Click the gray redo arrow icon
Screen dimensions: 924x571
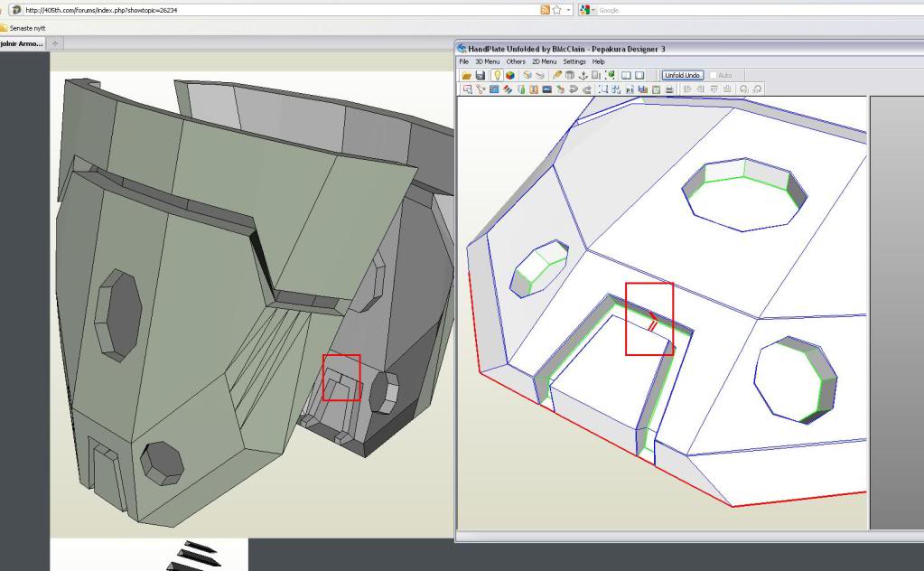tap(586, 89)
